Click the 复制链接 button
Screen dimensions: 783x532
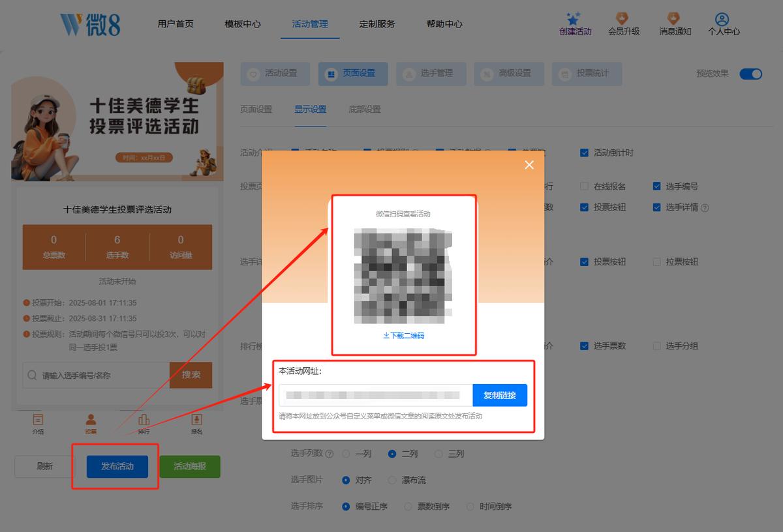[500, 396]
